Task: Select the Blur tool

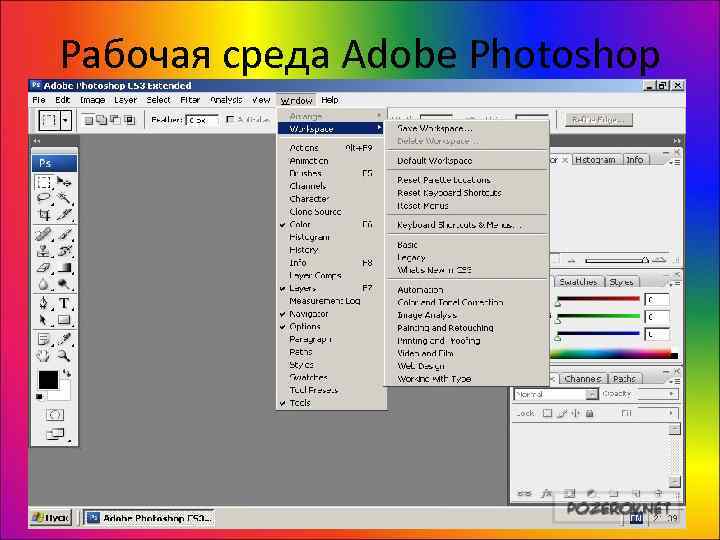Action: click(x=44, y=284)
